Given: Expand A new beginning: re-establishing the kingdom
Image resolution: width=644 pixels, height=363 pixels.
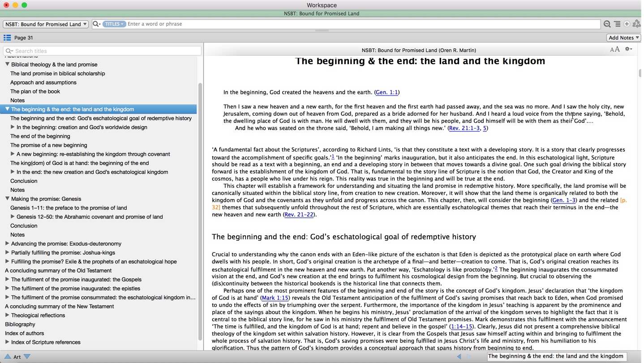Looking at the screenshot, I should pos(13,154).
